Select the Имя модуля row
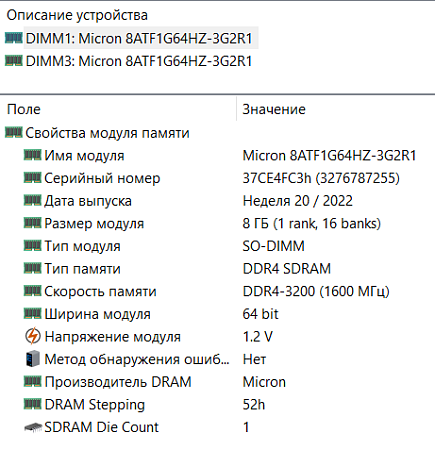 point(217,155)
